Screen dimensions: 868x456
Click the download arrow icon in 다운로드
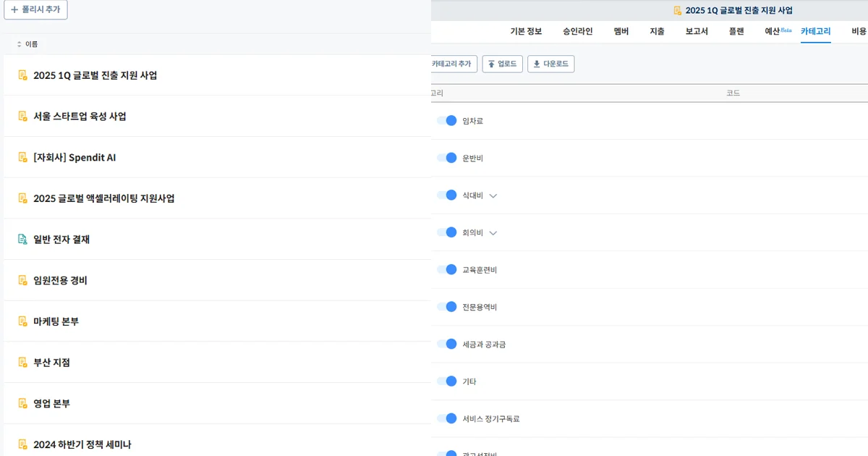[x=537, y=64]
